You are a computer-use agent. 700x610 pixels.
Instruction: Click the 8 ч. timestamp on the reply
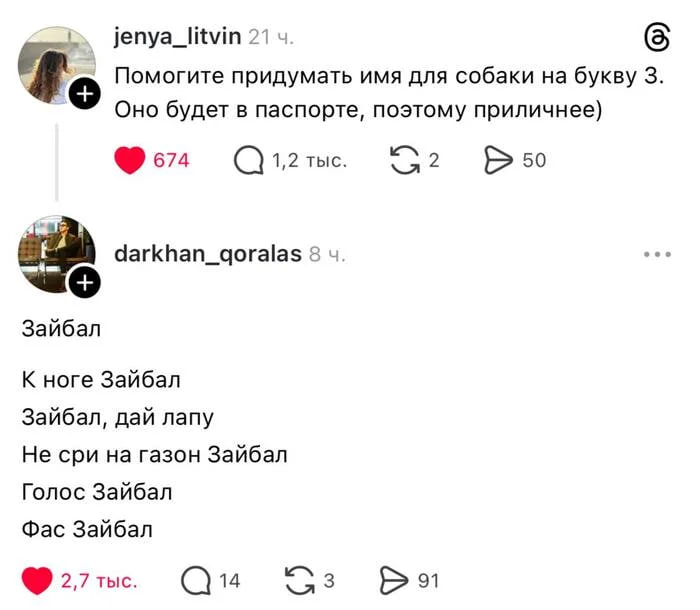327,255
